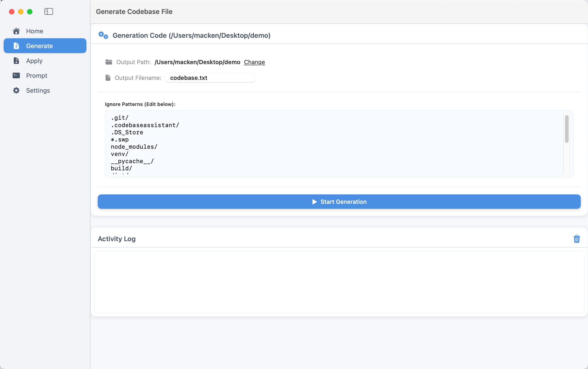588x369 pixels.
Task: Click the *.swp pattern line
Action: (120, 139)
